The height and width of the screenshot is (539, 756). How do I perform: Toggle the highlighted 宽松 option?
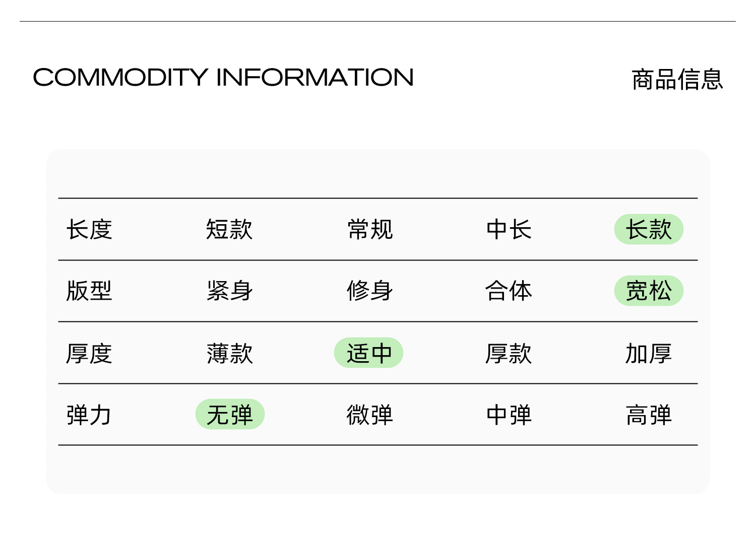[x=649, y=291]
